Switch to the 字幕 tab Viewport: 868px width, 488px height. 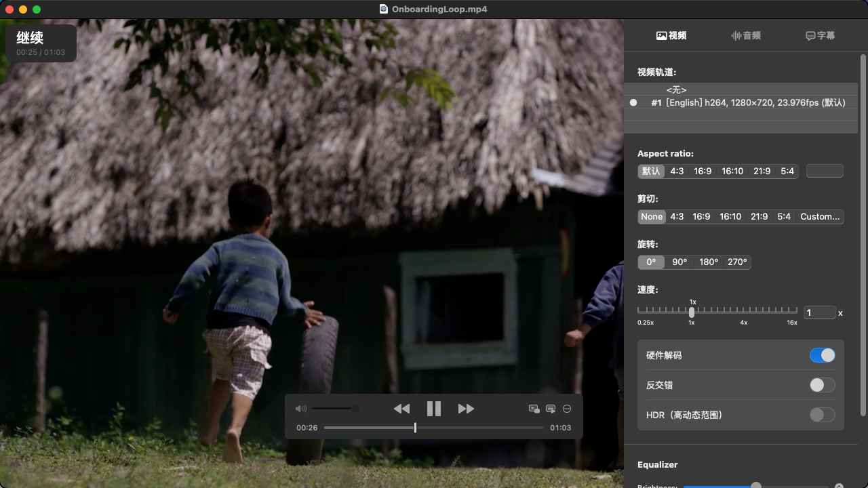tap(820, 35)
